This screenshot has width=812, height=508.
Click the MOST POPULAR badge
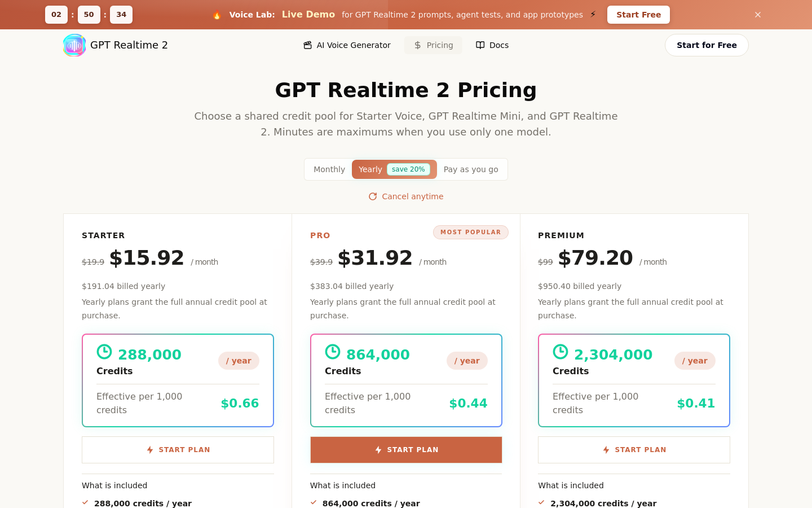471,232
